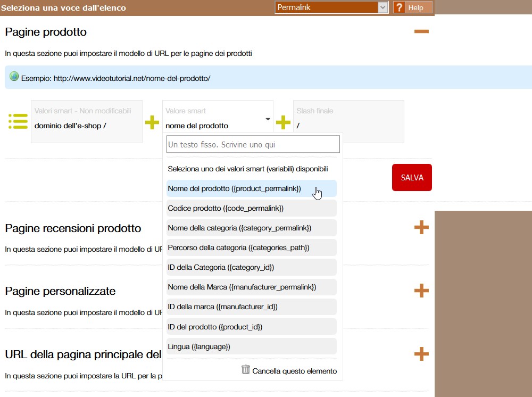
Task: Click the Help question mark icon
Action: (400, 7)
